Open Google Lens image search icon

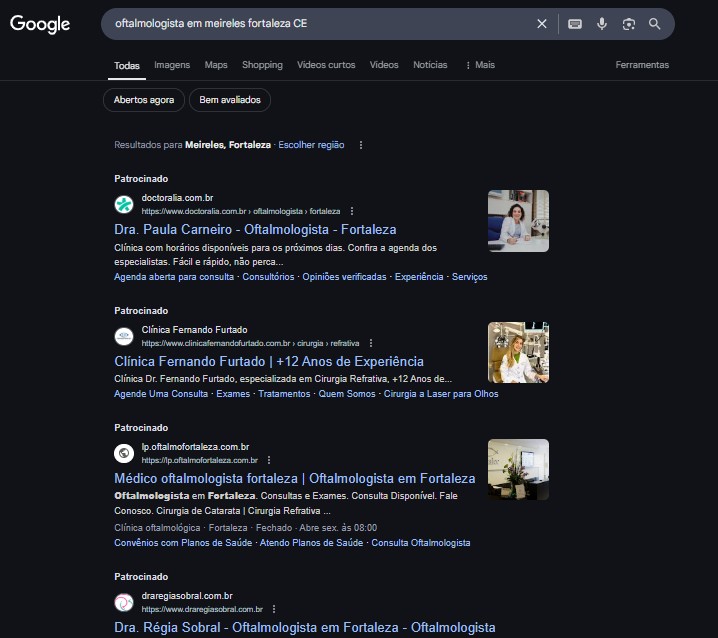[629, 24]
